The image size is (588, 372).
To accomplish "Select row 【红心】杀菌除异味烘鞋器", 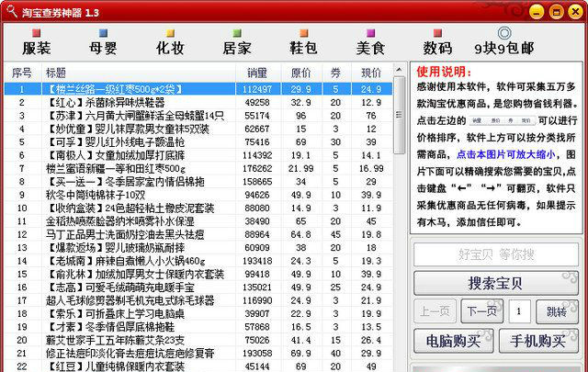I will pos(198,102).
